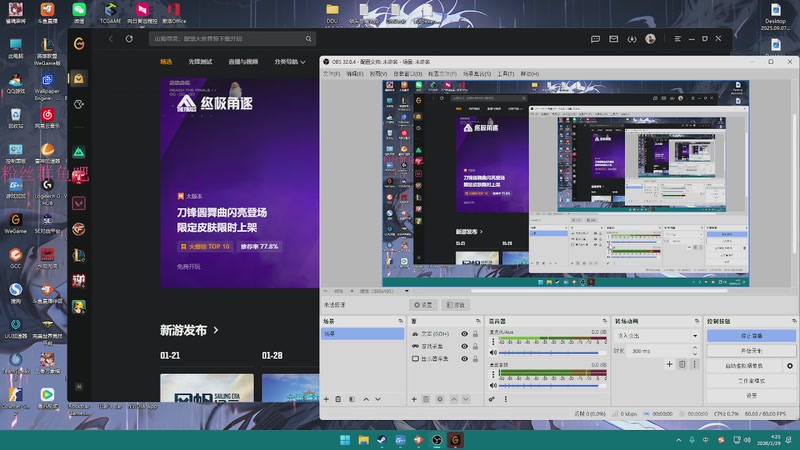800x450 pixels.
Task: Open WeGame mail envelope icon
Action: [x=613, y=39]
